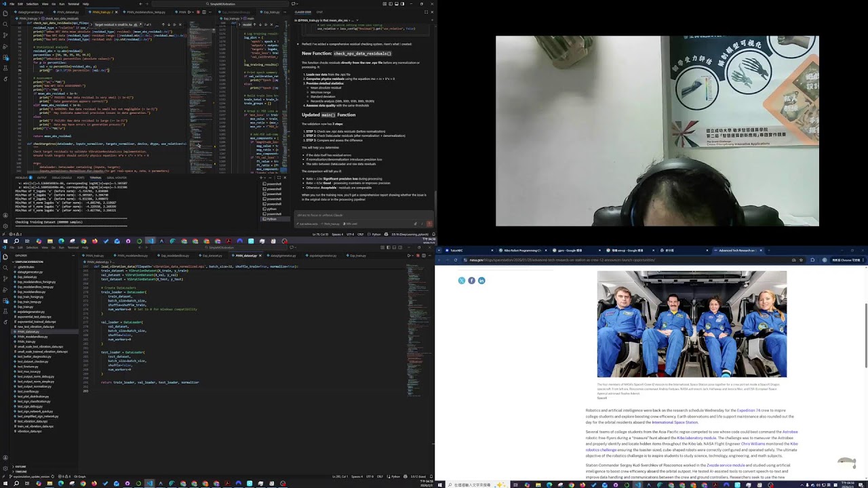The width and height of the screenshot is (868, 488).
Task: Toggle Match Case in upper editor find widget
Action: (x=130, y=24)
